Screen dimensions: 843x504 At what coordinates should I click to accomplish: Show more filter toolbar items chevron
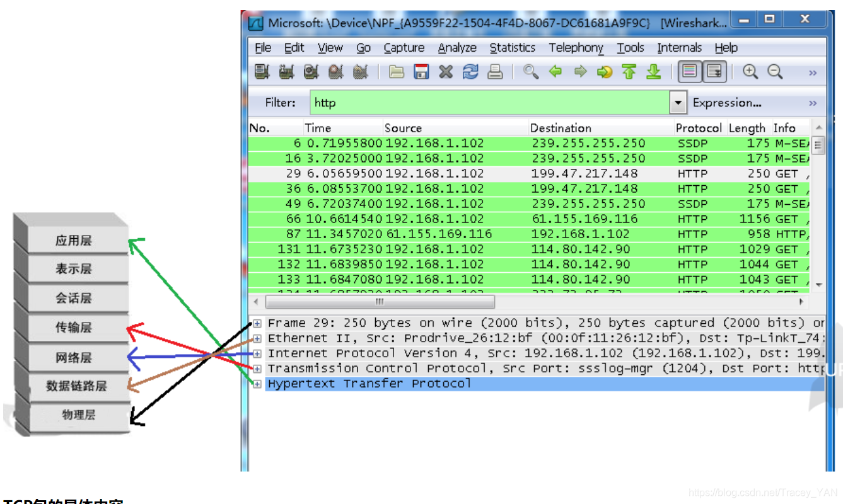[813, 103]
